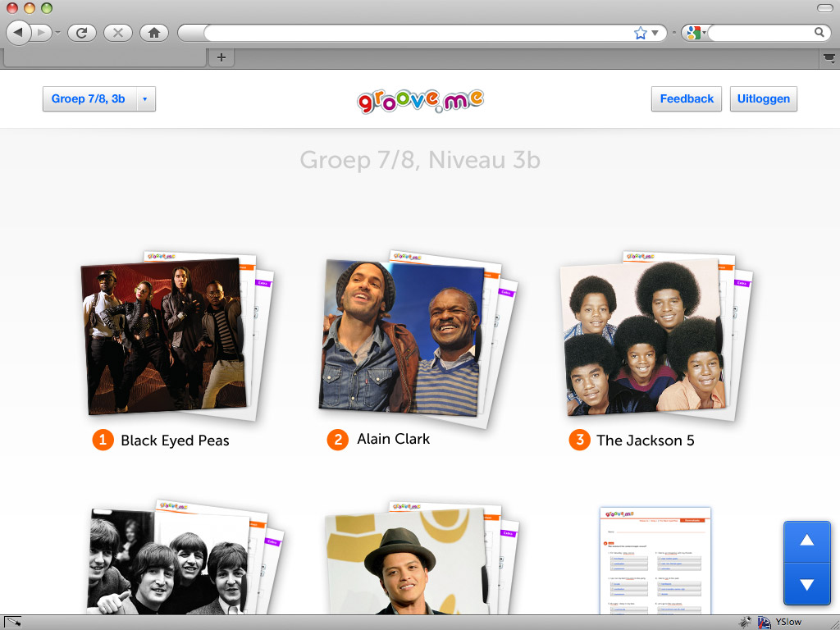Go back to the previous page
Image resolution: width=840 pixels, height=630 pixels.
click(18, 33)
